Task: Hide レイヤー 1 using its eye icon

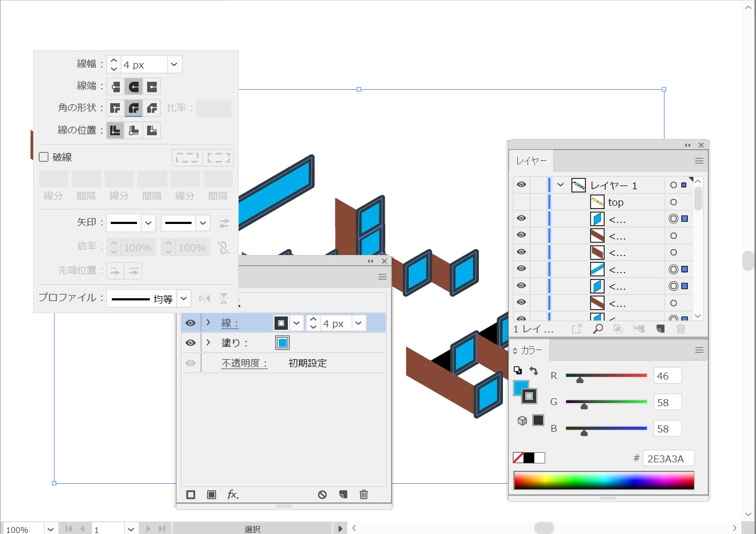Action: pyautogui.click(x=521, y=185)
